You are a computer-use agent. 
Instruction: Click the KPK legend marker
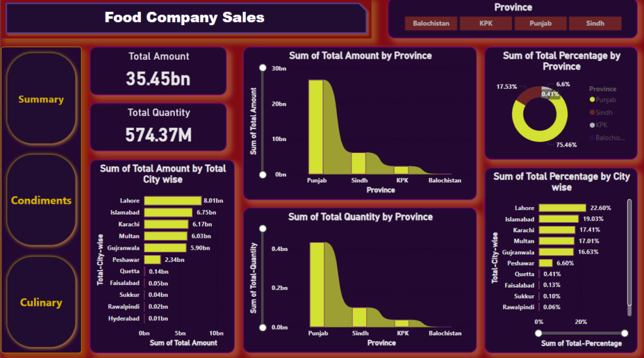click(592, 125)
